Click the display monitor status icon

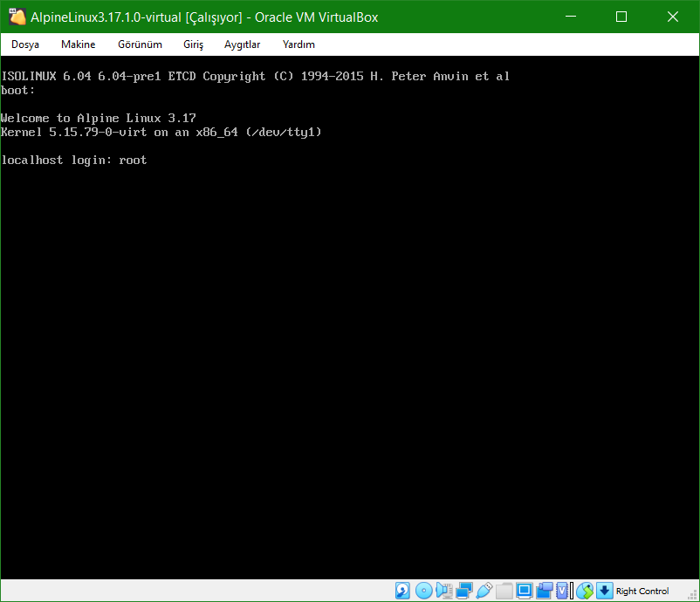click(x=524, y=591)
